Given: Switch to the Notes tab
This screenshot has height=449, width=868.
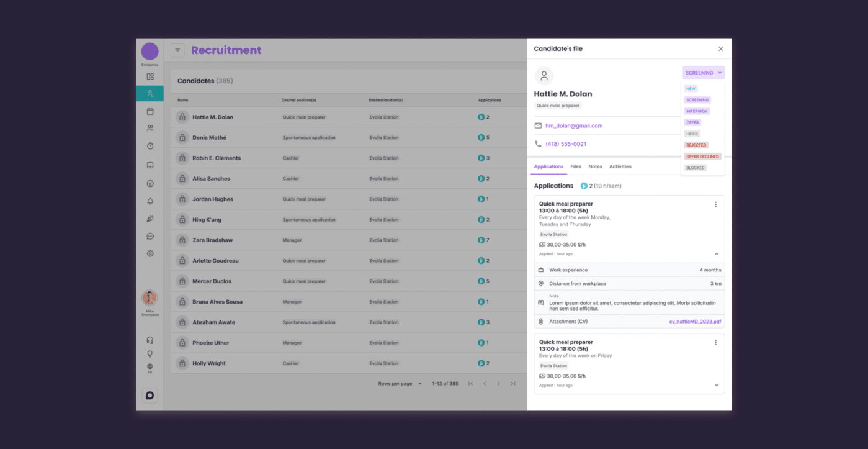Looking at the screenshot, I should point(595,166).
